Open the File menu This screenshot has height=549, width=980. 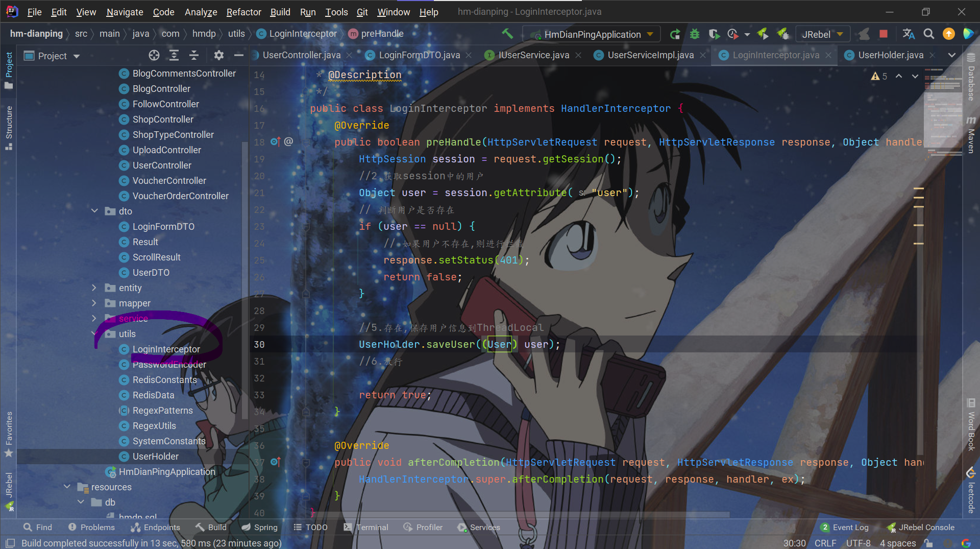point(34,12)
